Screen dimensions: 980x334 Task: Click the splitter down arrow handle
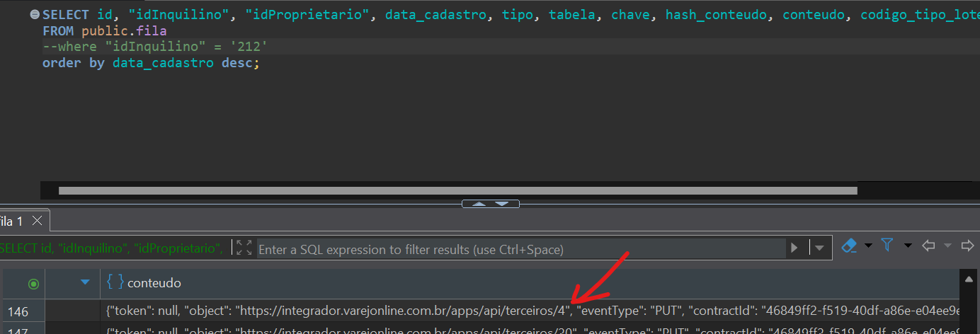click(x=502, y=204)
